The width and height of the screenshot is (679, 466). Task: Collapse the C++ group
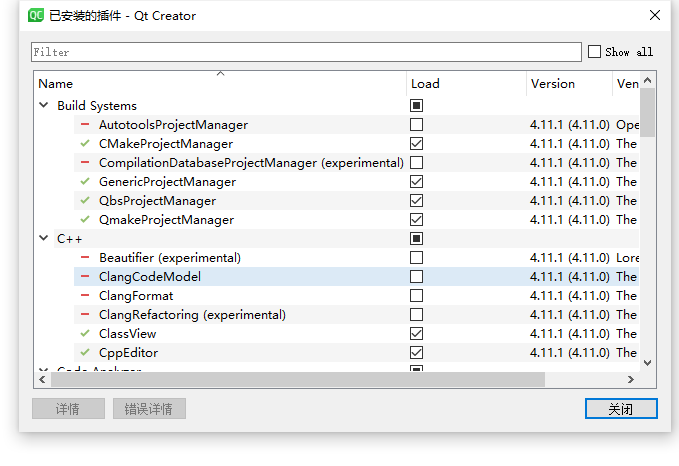(43, 238)
